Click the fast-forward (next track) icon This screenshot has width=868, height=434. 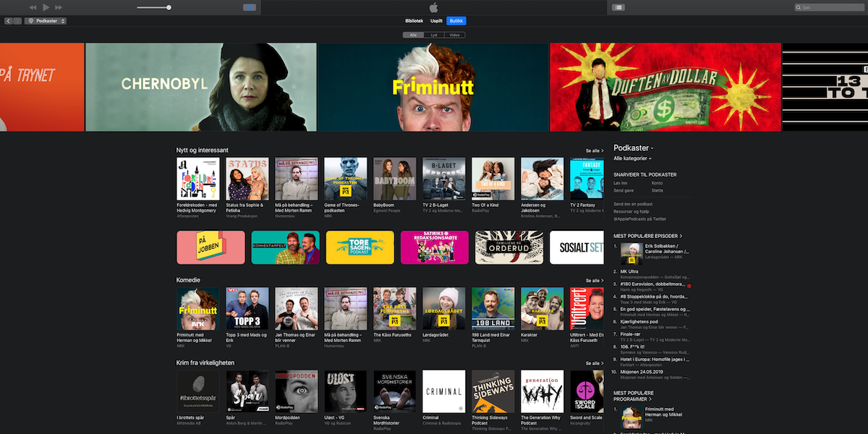[59, 7]
